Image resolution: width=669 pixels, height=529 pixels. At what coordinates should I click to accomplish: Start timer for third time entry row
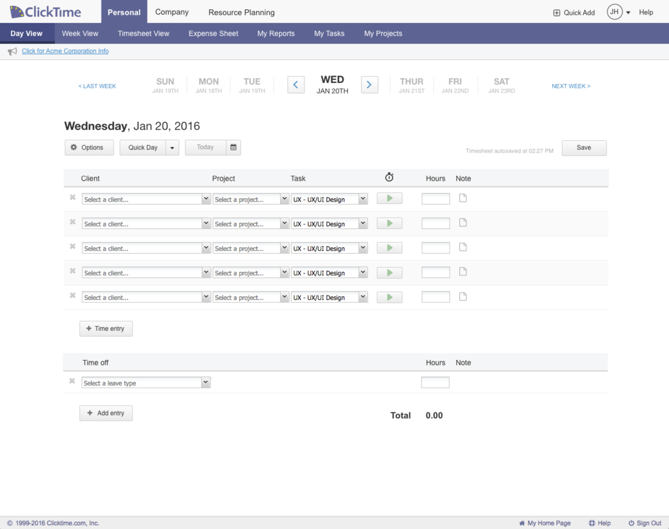click(389, 248)
